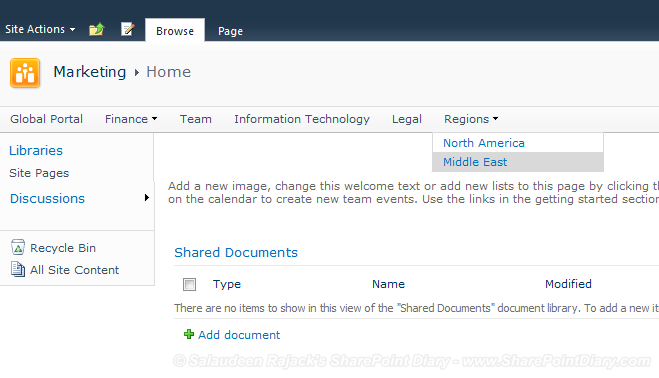Sort by the Name column header
Screen dimensions: 659x378
388,284
